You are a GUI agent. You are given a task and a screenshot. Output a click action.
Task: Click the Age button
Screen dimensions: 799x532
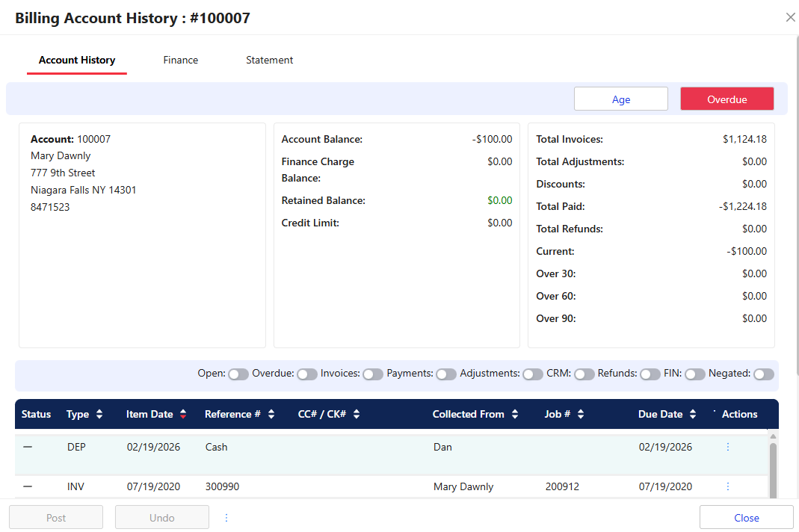(x=620, y=99)
